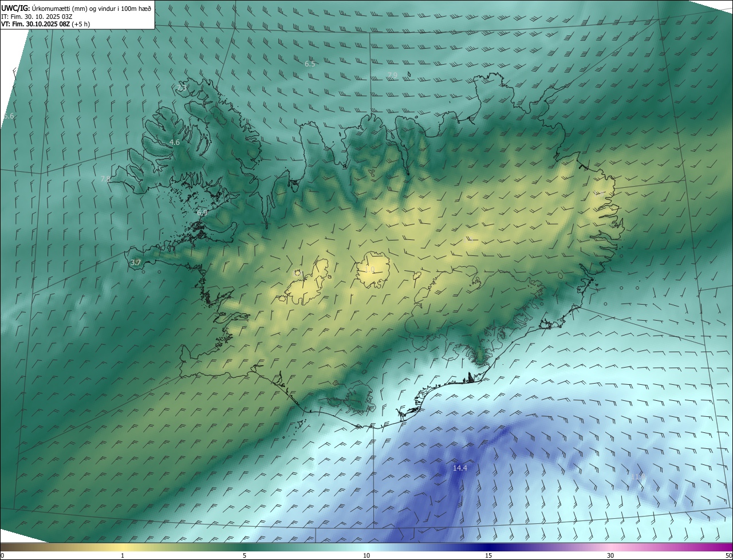The width and height of the screenshot is (733, 560).
Task: Click the 30 tick on the color scale
Action: [610, 555]
